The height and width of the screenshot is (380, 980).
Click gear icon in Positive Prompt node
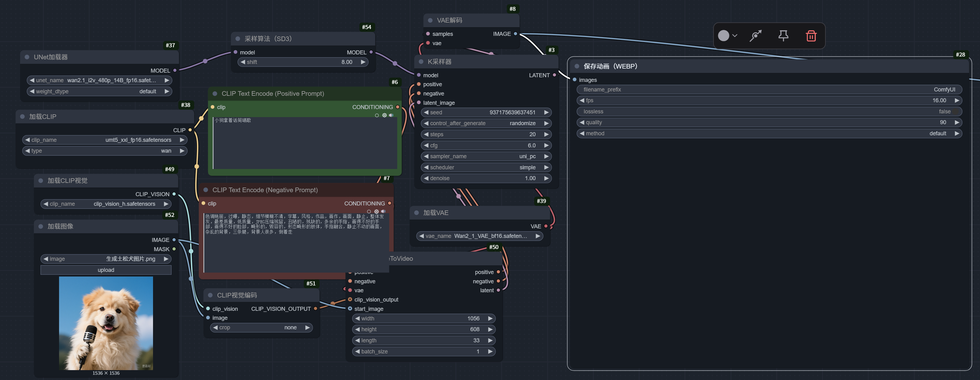384,115
